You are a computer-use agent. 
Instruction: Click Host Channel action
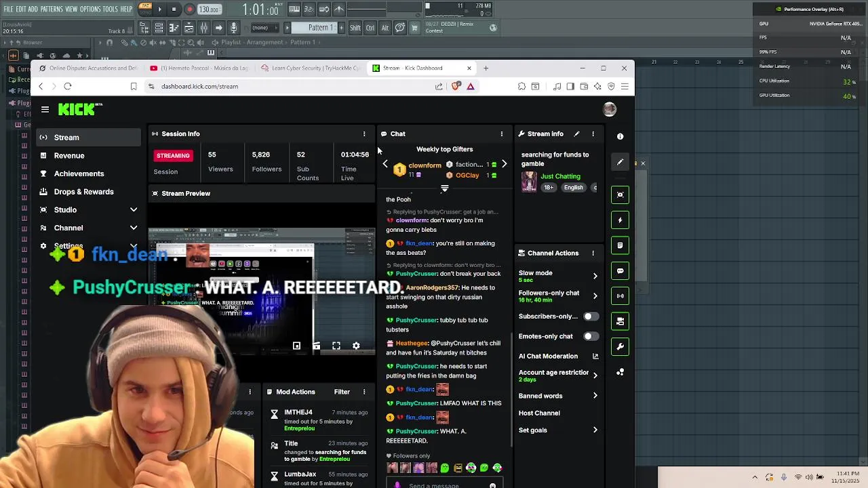[539, 413]
